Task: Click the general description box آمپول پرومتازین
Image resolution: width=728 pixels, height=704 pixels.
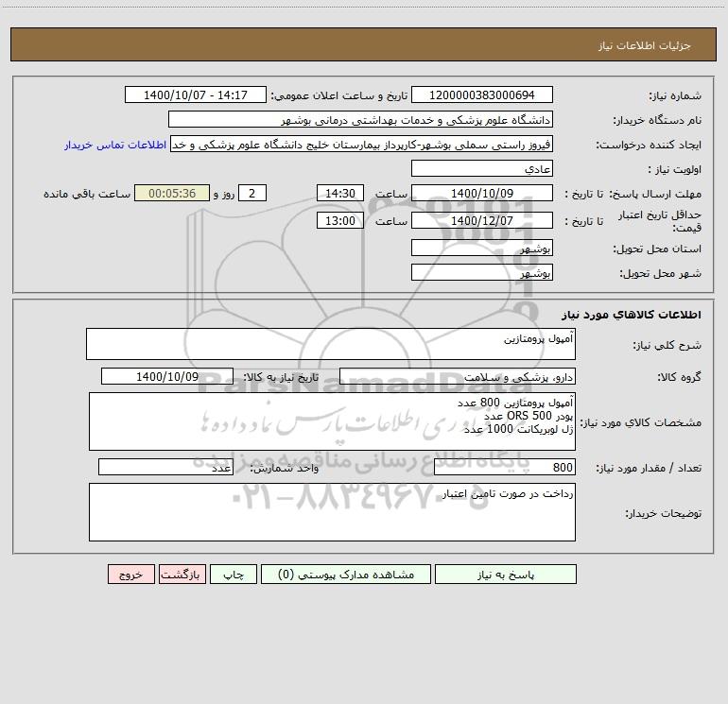Action: 331,344
